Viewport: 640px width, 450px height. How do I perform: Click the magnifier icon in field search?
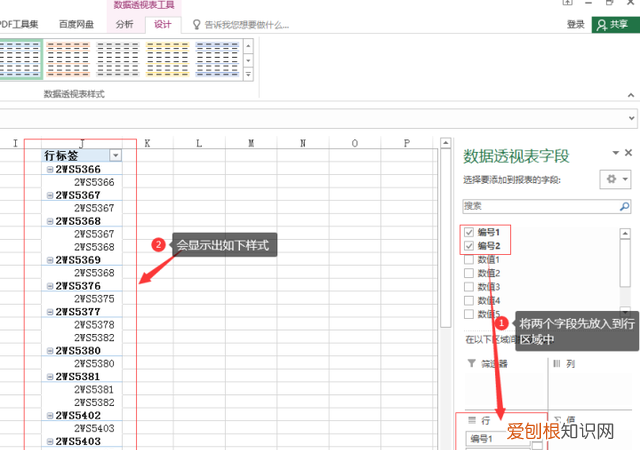[622, 206]
